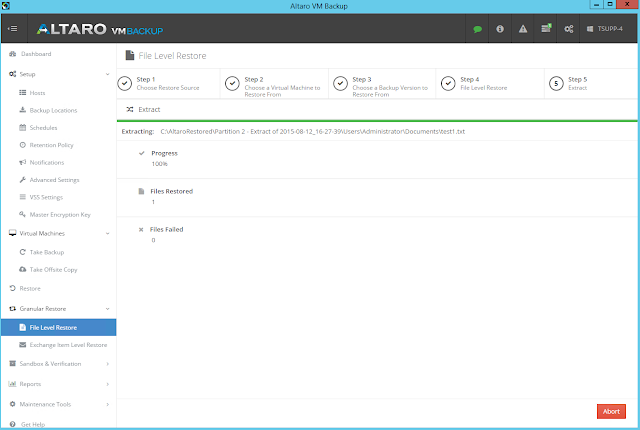Collapse the sidebar with the hamburger icon
Viewport: 640px width, 430px height.
tap(13, 29)
